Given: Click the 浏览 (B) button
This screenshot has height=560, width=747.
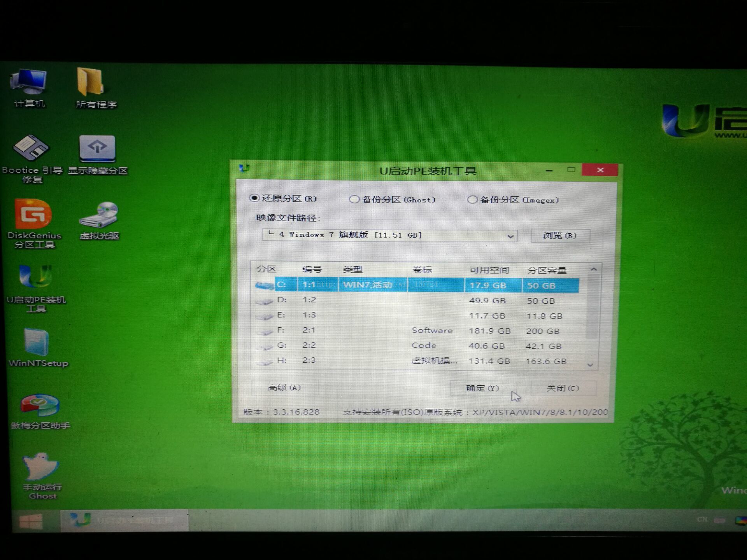Looking at the screenshot, I should coord(560,236).
